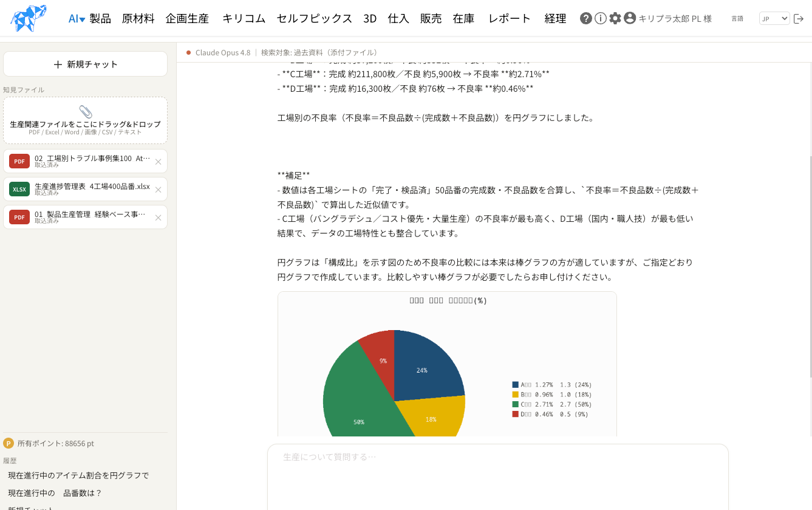This screenshot has height=510, width=812.
Task: Open the settings gear icon
Action: 615,18
